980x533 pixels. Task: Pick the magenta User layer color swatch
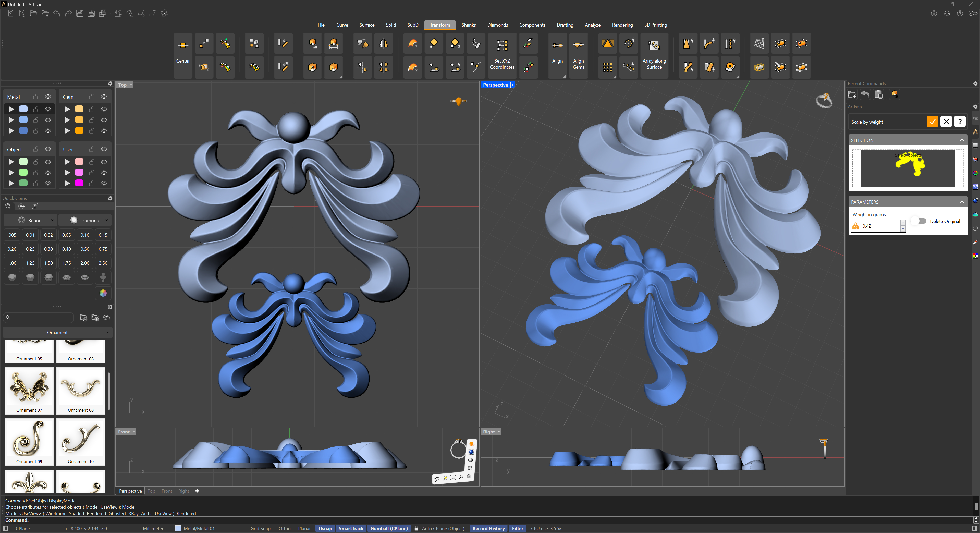(x=79, y=183)
